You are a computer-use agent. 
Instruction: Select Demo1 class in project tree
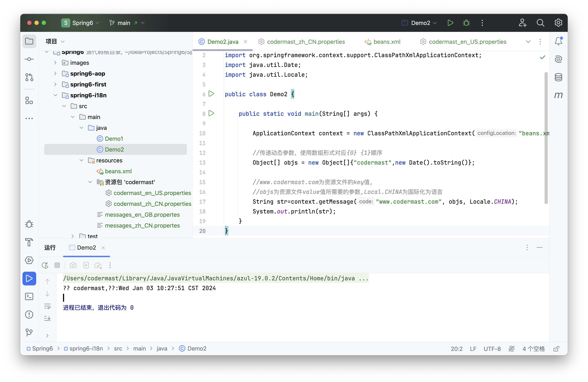[114, 139]
